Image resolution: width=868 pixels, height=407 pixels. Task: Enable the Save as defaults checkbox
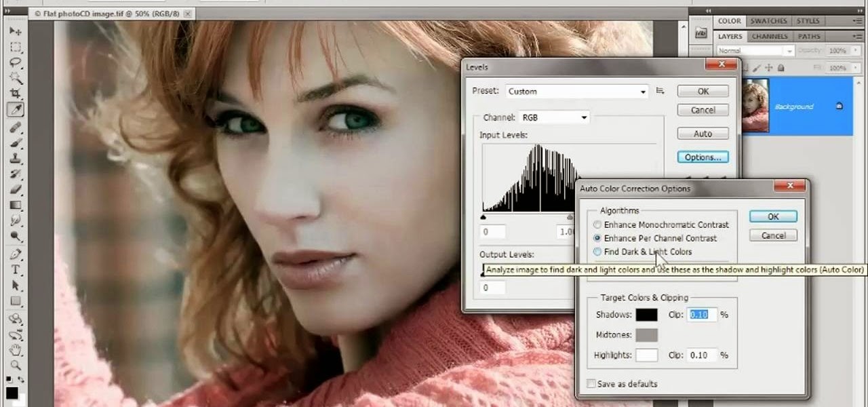[591, 384]
